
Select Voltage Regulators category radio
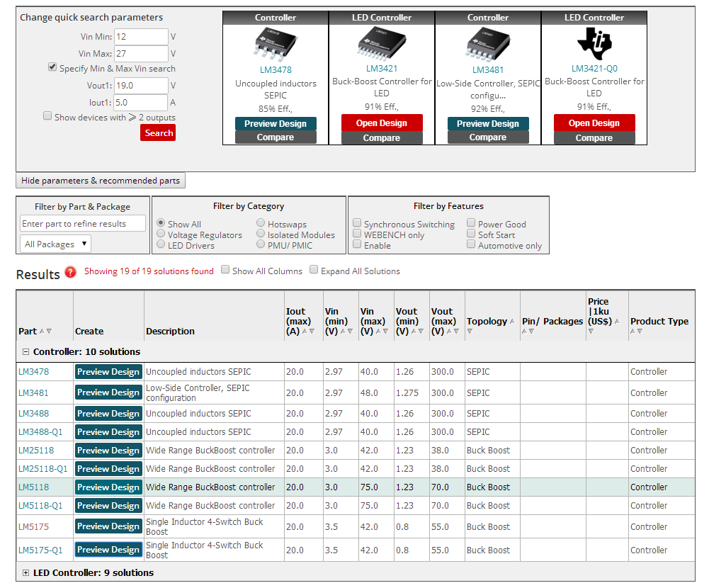161,233
